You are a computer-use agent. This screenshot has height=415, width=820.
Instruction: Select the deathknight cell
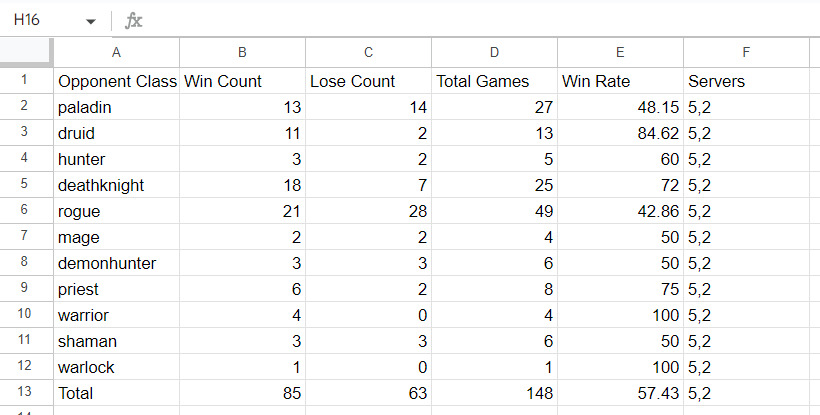click(x=116, y=185)
